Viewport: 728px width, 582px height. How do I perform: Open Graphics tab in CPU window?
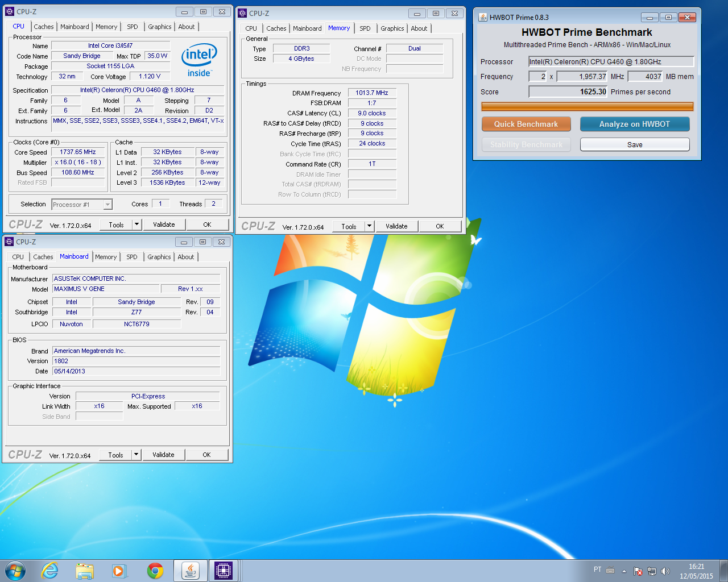[160, 27]
